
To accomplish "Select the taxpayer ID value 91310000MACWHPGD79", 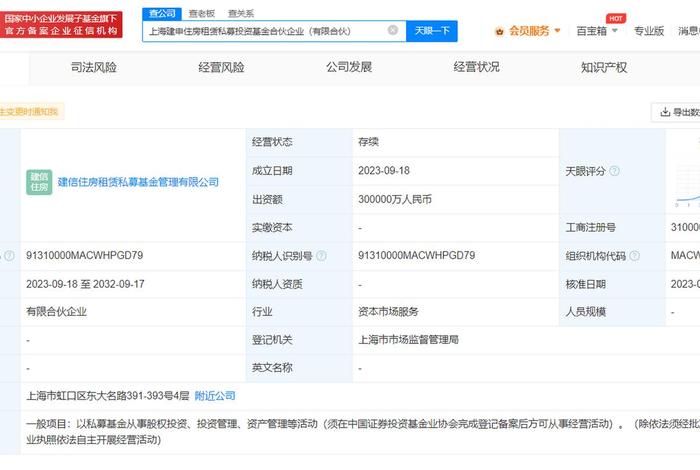I will coord(417,255).
